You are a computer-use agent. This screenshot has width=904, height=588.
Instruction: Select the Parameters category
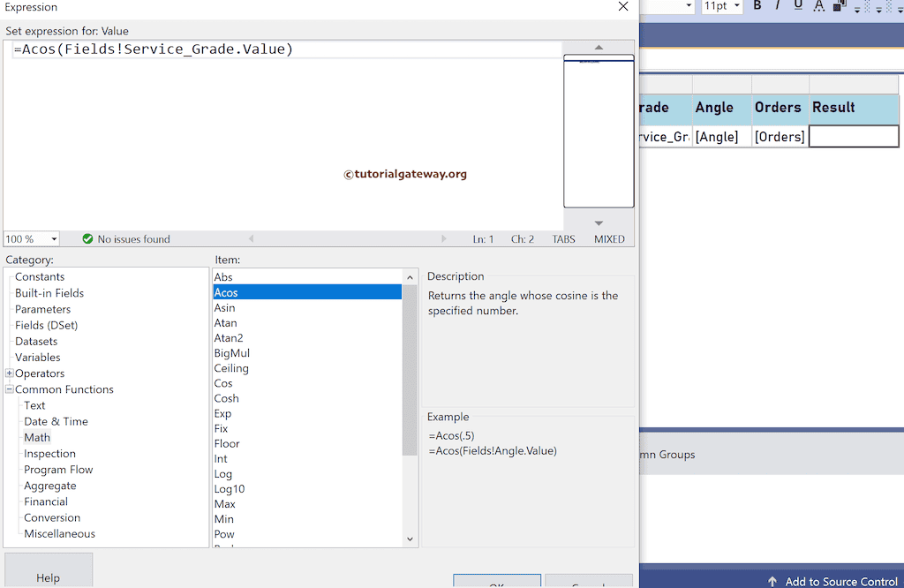[42, 309]
